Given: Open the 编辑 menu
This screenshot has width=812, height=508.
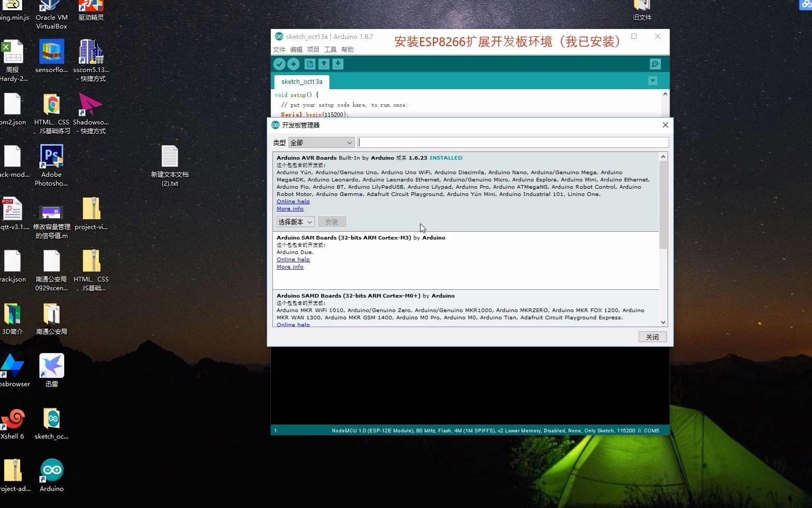Looking at the screenshot, I should tap(296, 50).
